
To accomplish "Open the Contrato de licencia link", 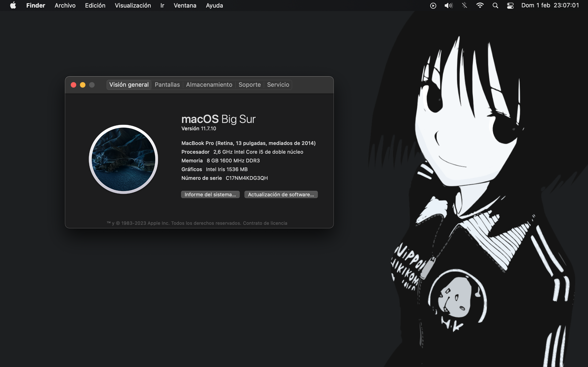I will point(265,223).
